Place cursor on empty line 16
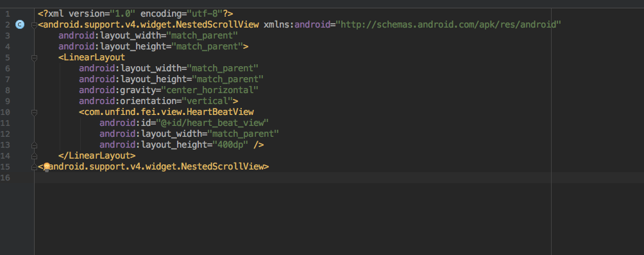Viewport: 644px width, 255px height. click(339, 178)
